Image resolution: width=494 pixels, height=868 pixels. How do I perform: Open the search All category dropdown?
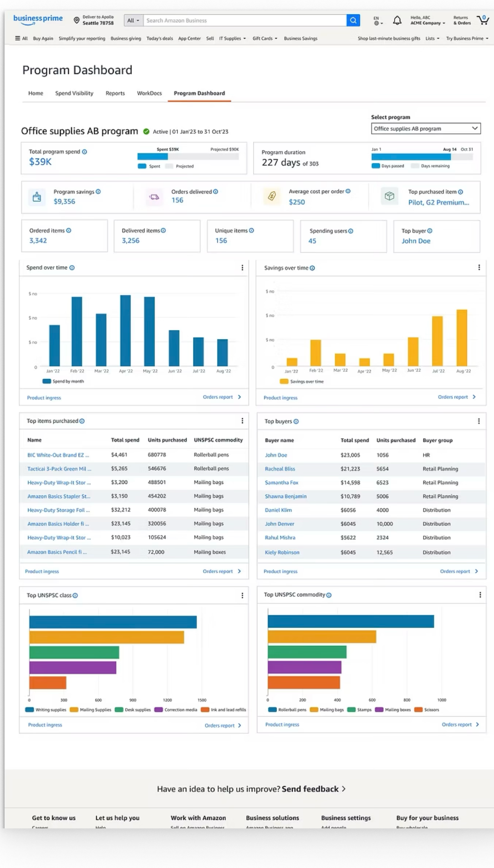coord(133,20)
